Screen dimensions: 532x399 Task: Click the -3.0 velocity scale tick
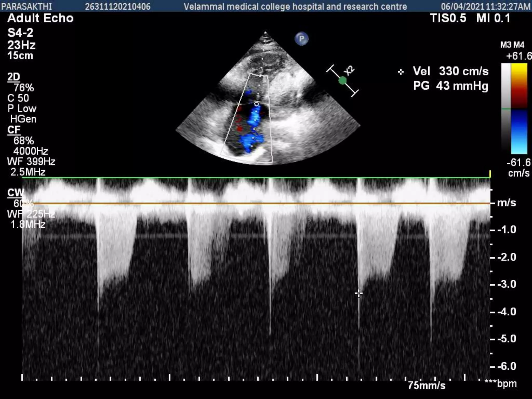(507, 284)
